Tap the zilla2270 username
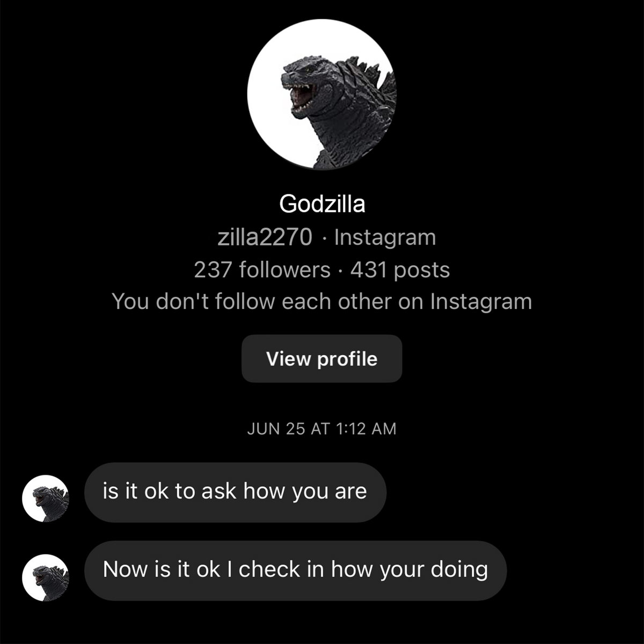644x644 pixels. pyautogui.click(x=265, y=237)
